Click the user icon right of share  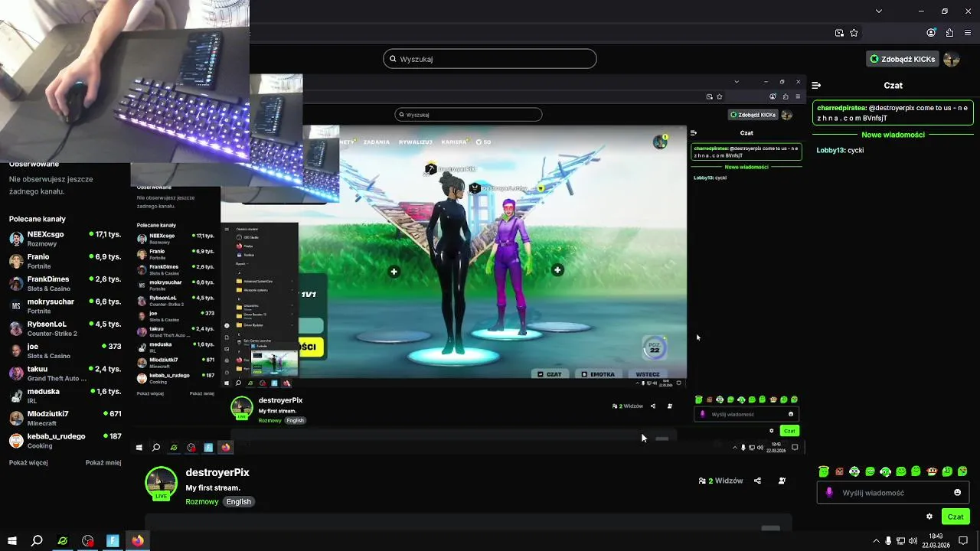782,481
